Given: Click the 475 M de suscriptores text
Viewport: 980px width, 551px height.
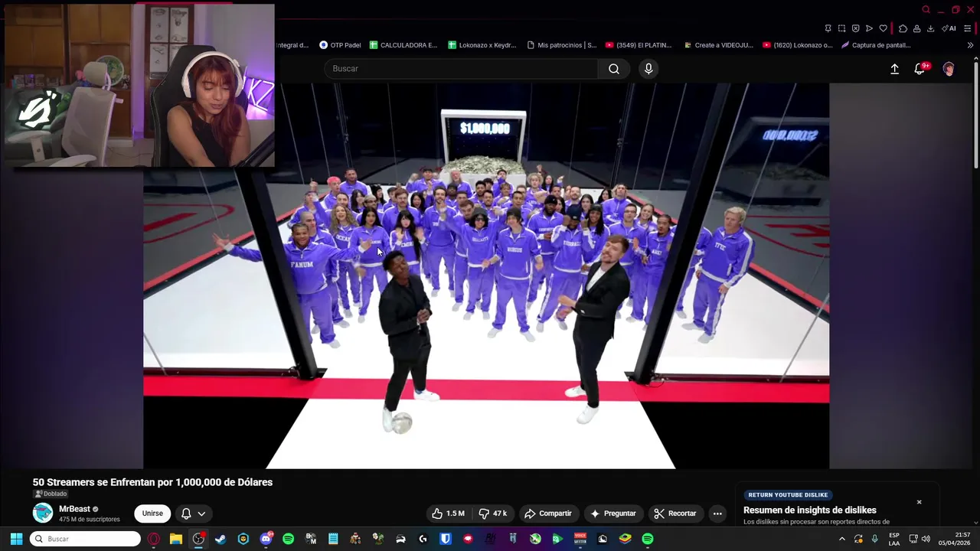Looking at the screenshot, I should point(90,520).
